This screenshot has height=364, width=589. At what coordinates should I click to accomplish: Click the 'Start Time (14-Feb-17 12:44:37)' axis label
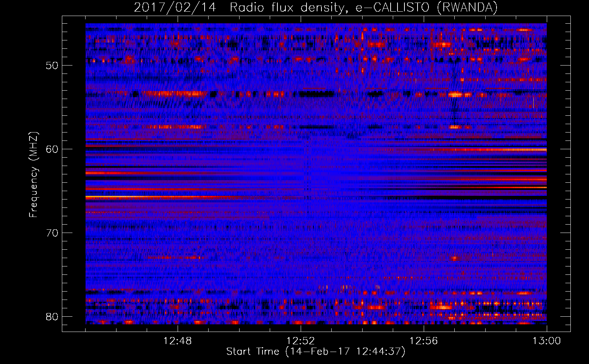316,352
